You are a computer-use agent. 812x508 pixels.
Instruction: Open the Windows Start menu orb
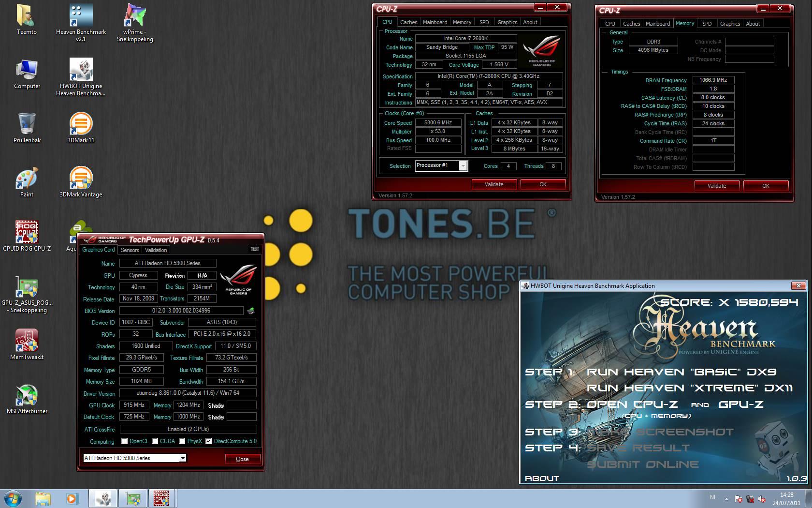click(13, 498)
